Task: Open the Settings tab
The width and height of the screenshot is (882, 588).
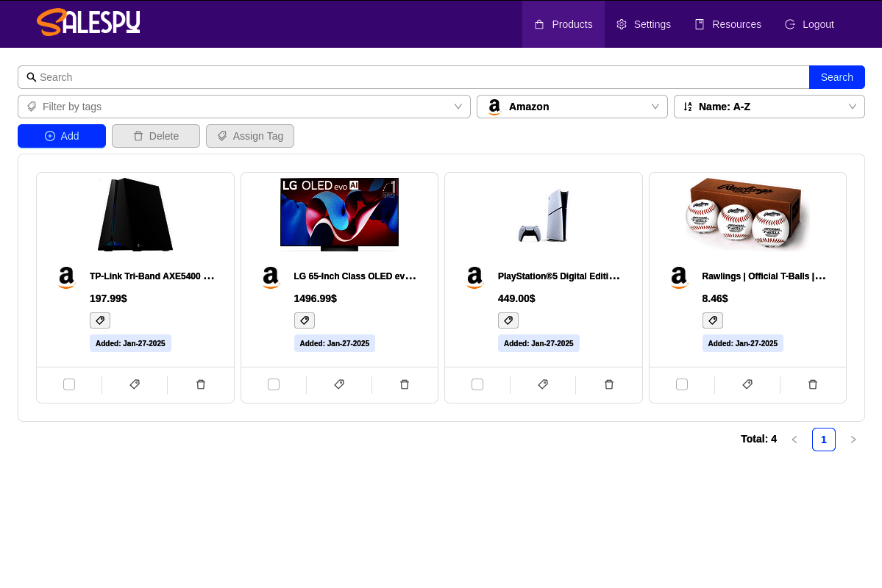Action: (644, 24)
